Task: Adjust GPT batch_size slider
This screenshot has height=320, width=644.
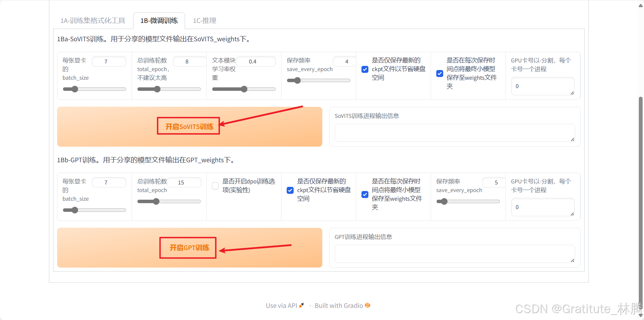Action: click(94, 210)
